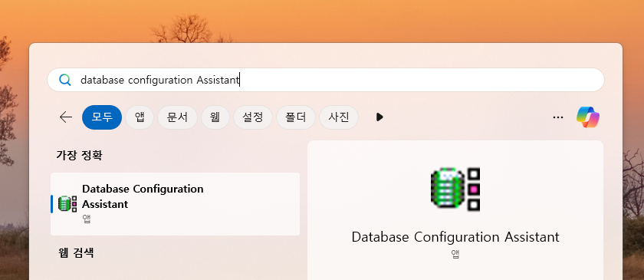Screen dimensions: 644x280
Task: Select the 앱 filter tab
Action: (x=140, y=117)
